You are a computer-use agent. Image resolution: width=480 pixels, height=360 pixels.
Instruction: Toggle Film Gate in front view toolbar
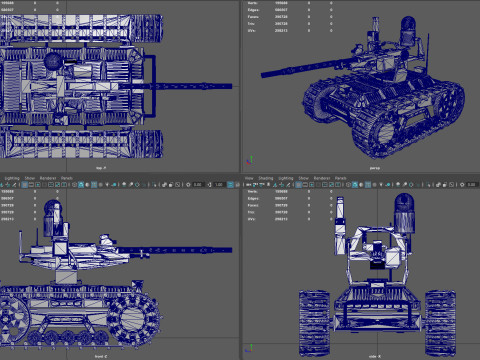31,185
